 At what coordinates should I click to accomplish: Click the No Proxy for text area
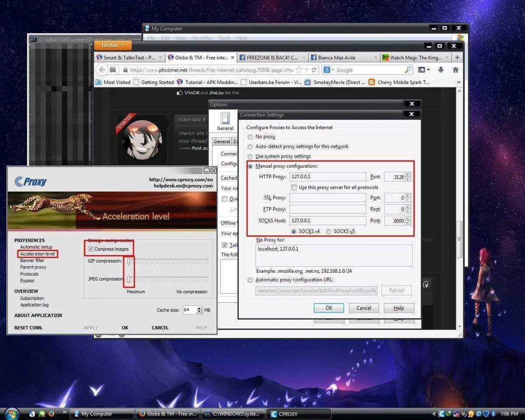334,255
